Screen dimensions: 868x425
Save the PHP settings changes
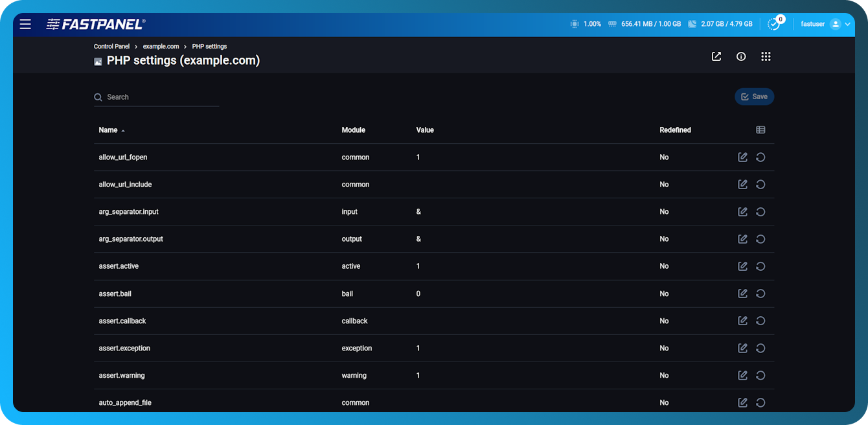click(x=754, y=96)
